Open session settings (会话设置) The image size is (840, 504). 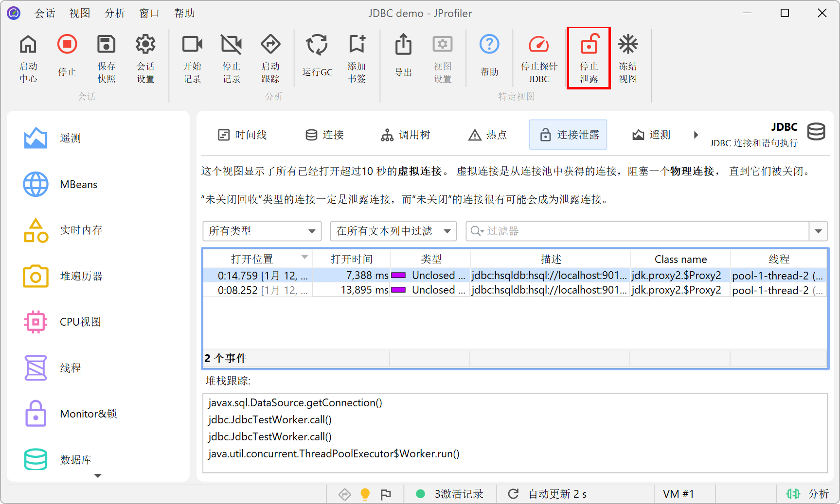point(145,58)
